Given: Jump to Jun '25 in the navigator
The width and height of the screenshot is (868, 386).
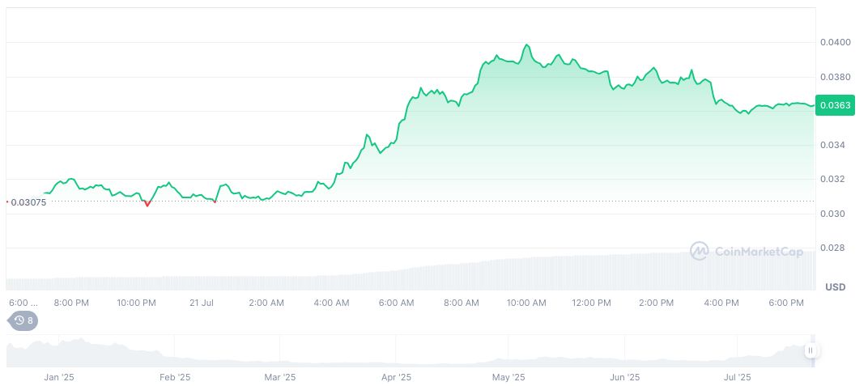Looking at the screenshot, I should 624,377.
